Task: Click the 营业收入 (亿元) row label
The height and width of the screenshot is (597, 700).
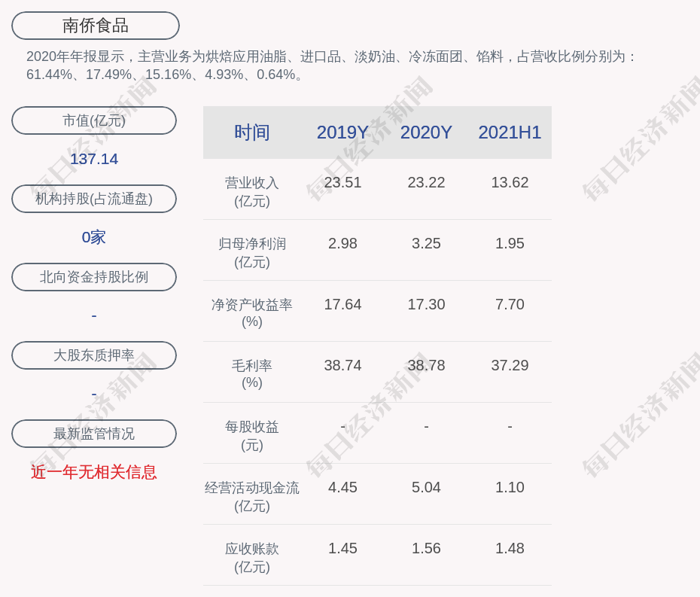Action: [252, 192]
